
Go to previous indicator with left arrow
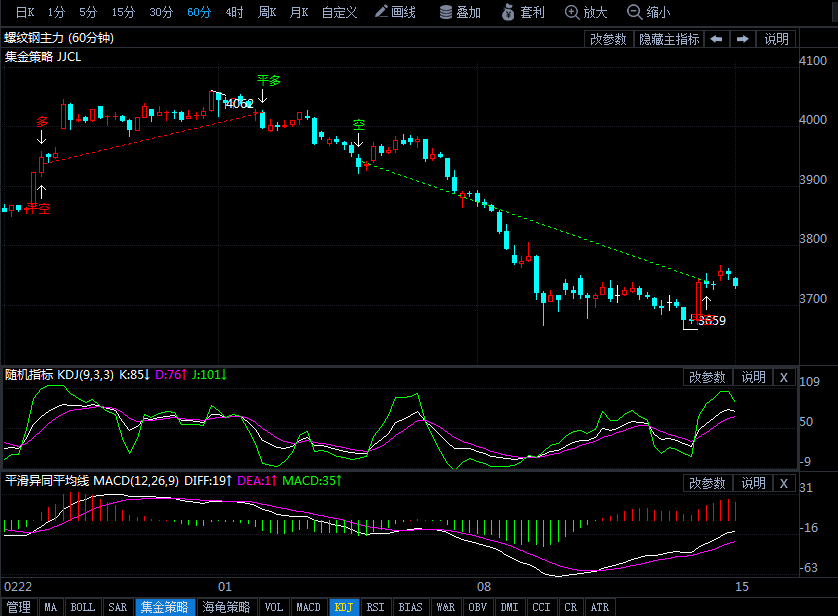(x=717, y=39)
